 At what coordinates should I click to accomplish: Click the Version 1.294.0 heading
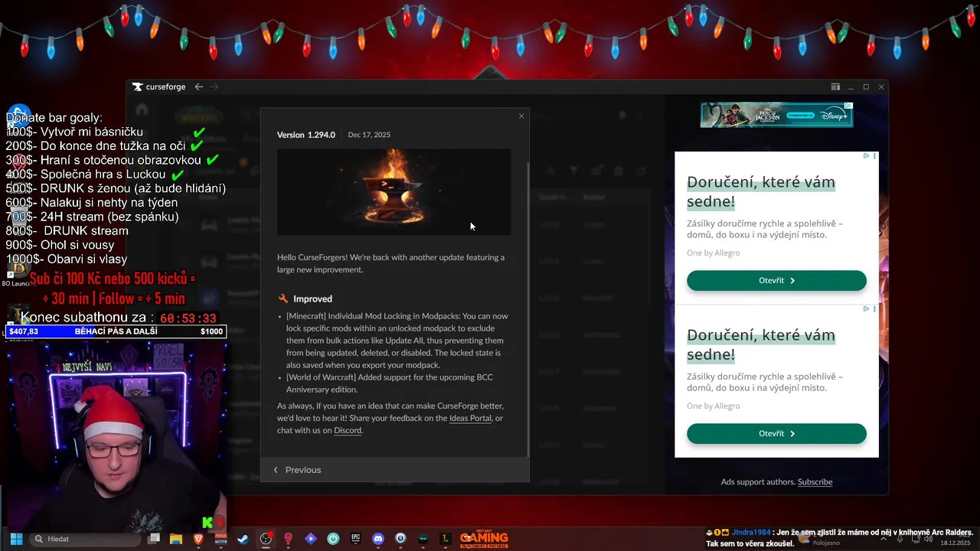pos(306,135)
